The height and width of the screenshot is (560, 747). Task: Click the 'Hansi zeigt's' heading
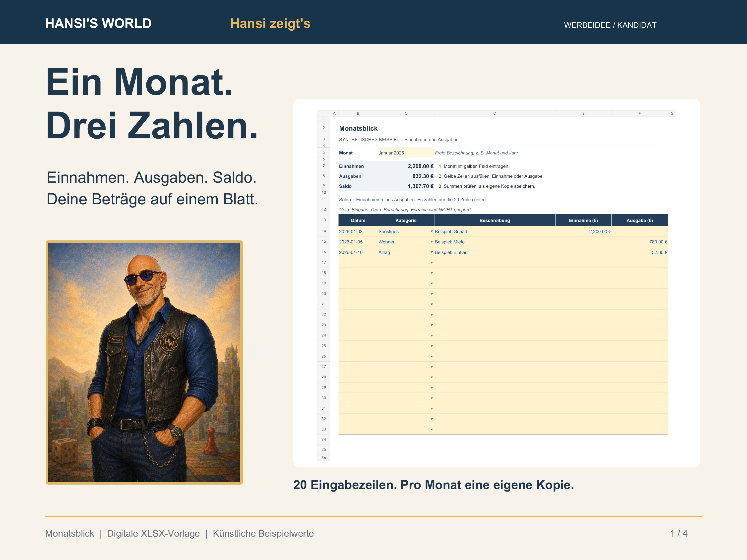(x=270, y=24)
